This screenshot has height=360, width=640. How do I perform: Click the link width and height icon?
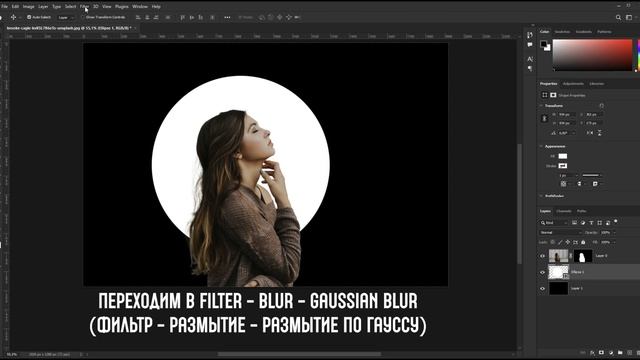(544, 118)
